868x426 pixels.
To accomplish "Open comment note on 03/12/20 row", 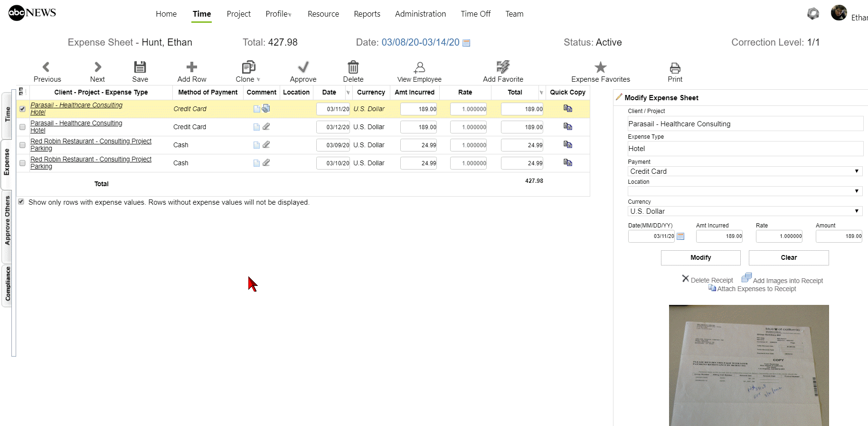I will pyautogui.click(x=256, y=127).
